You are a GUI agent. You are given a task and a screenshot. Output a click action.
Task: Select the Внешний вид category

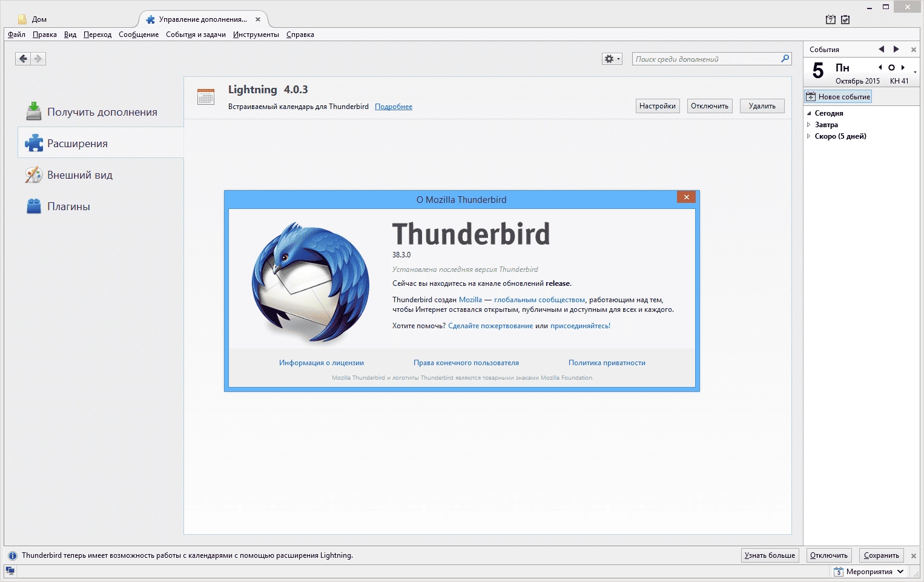pos(101,175)
